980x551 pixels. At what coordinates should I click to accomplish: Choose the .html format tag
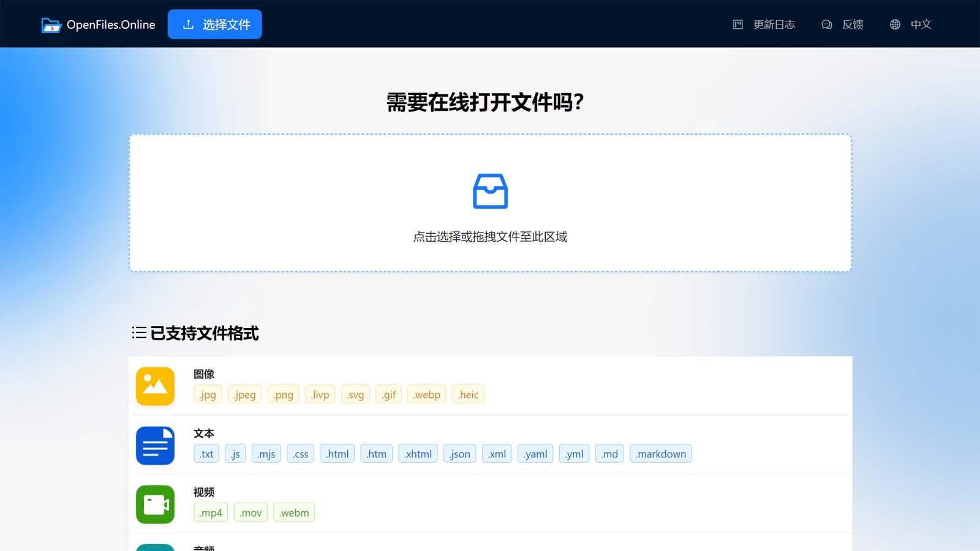337,454
